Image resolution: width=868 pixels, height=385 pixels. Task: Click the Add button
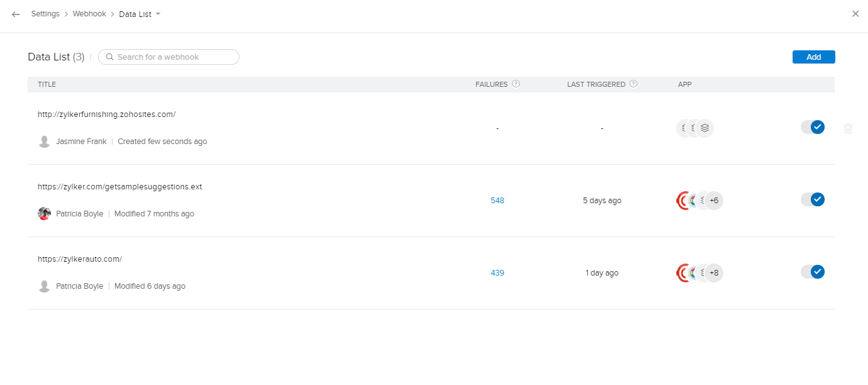(813, 57)
